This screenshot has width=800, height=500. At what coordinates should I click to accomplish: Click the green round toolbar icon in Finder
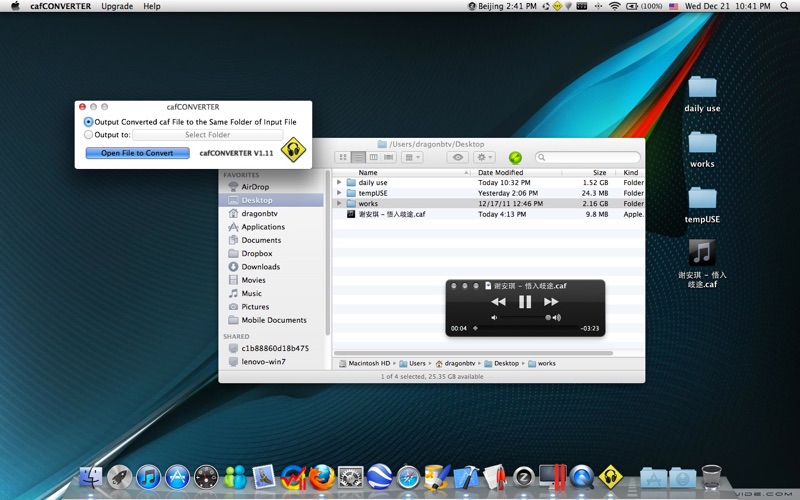(515, 158)
